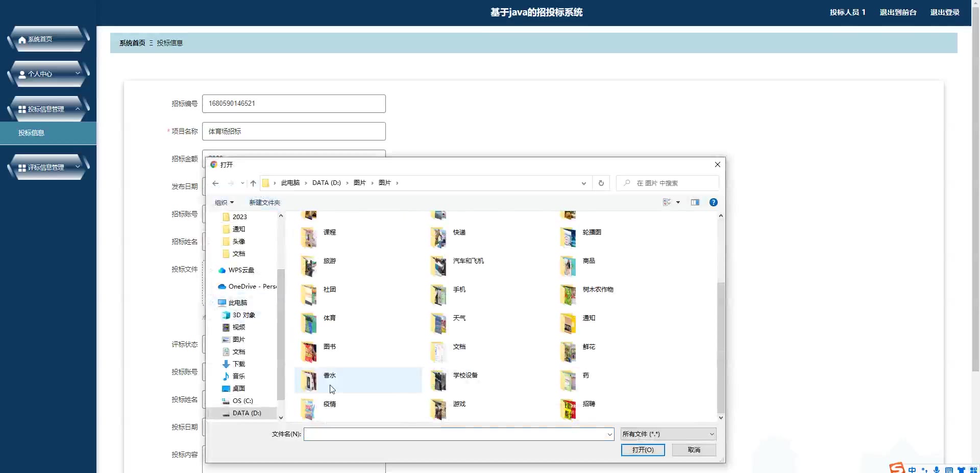Pick the 手机 folder icon
Screen dimensions: 980x473
[x=438, y=295]
